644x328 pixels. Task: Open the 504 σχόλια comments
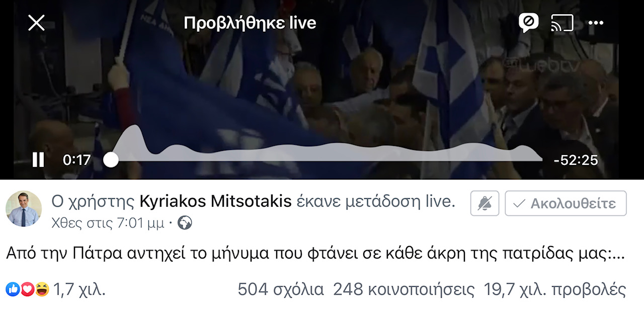point(281,290)
